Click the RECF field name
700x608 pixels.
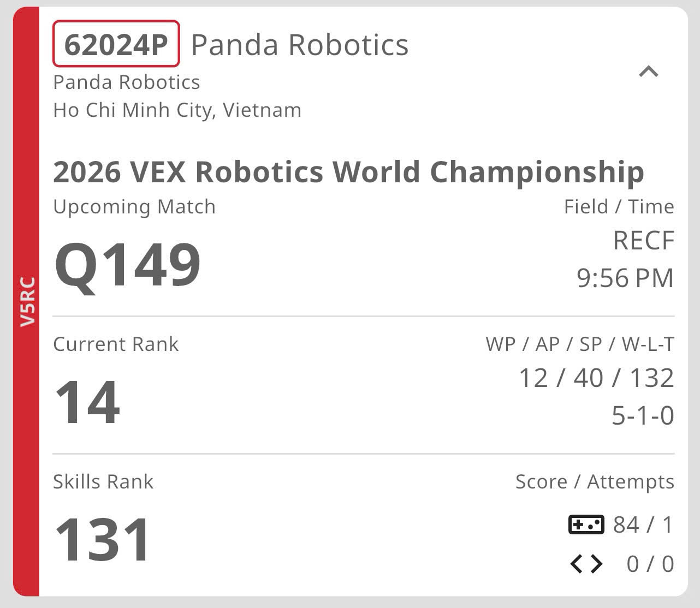coord(644,241)
